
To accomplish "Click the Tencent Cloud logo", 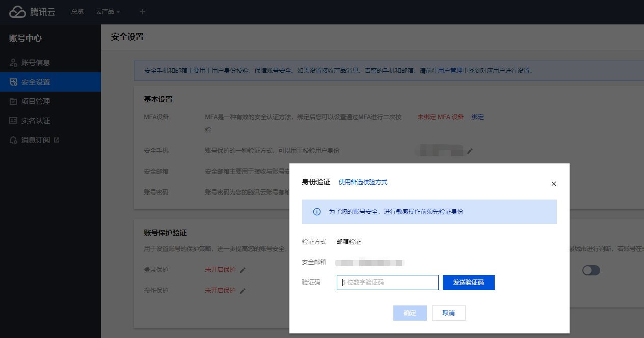I will (x=32, y=12).
